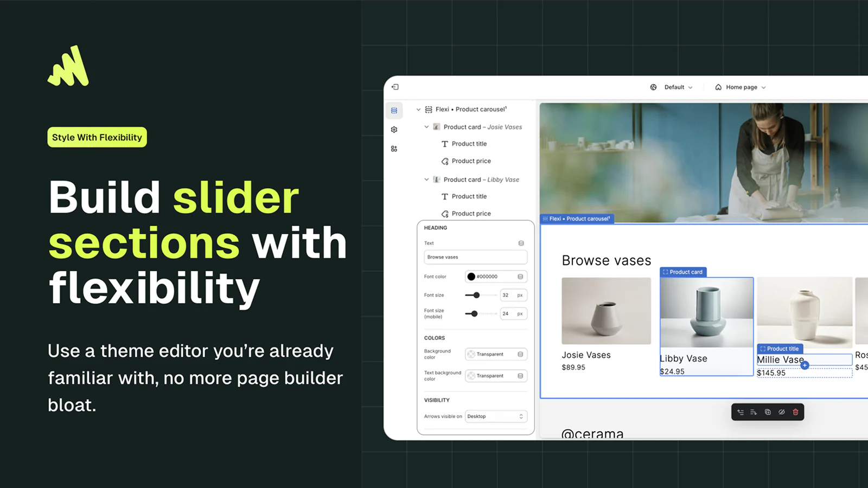The width and height of the screenshot is (868, 488).
Task: Toggle dynamic source for Background color
Action: 521,354
